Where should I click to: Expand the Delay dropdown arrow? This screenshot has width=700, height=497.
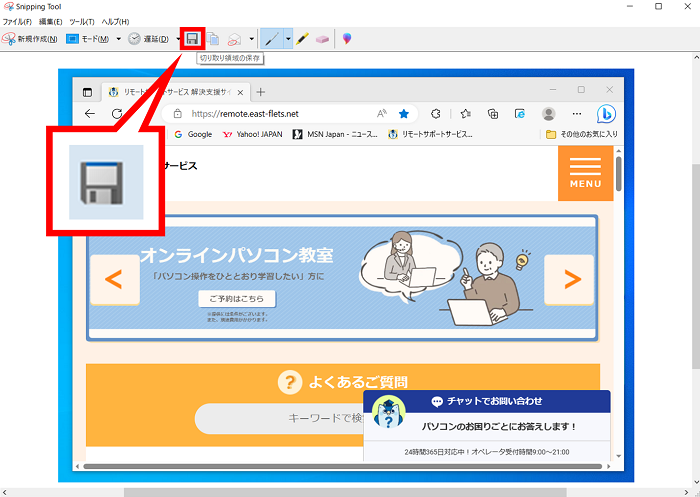coord(178,39)
